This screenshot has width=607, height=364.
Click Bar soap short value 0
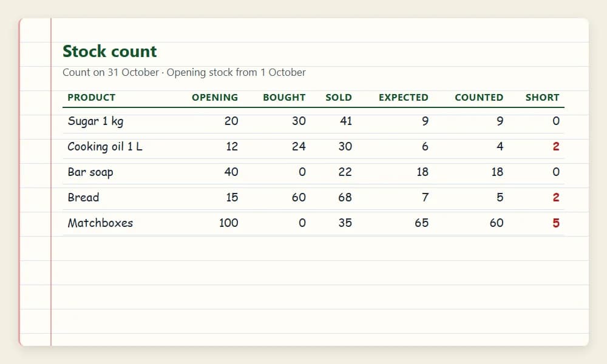coord(556,172)
